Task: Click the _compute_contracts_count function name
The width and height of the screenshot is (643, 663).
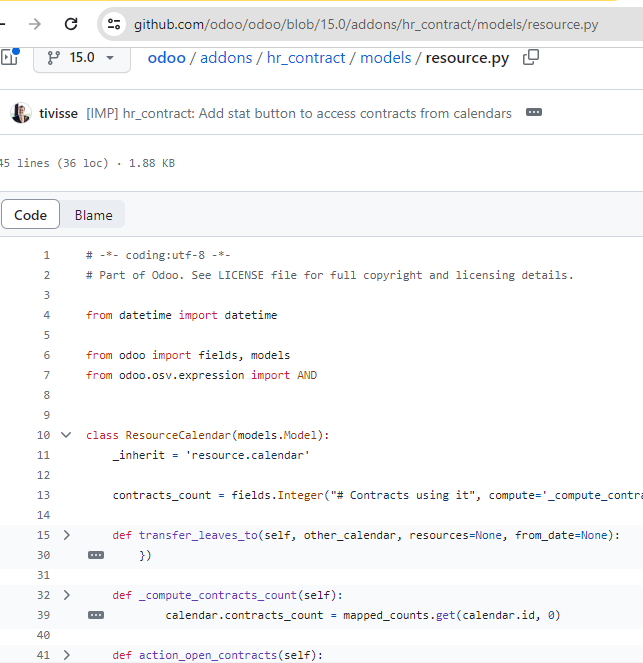Action: pyautogui.click(x=218, y=595)
